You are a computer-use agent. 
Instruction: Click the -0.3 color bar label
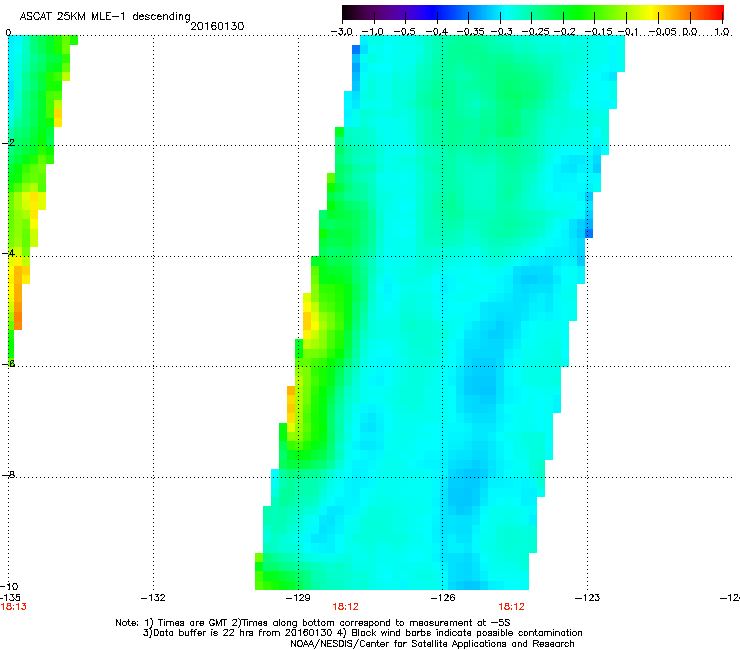pyautogui.click(x=502, y=32)
